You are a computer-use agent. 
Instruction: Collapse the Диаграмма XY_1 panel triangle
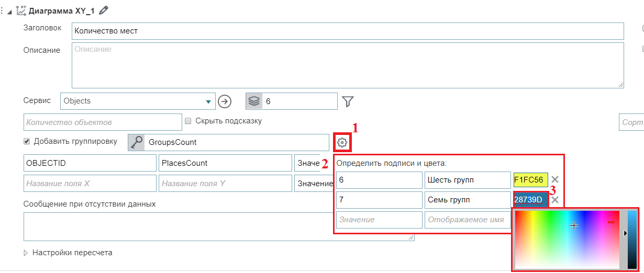click(10, 10)
